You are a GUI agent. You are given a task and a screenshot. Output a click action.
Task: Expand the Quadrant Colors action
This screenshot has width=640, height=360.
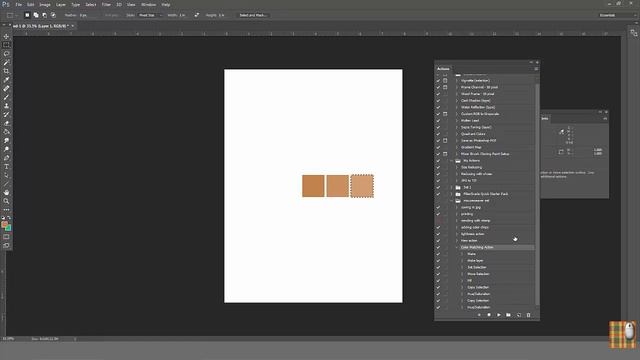(x=457, y=134)
